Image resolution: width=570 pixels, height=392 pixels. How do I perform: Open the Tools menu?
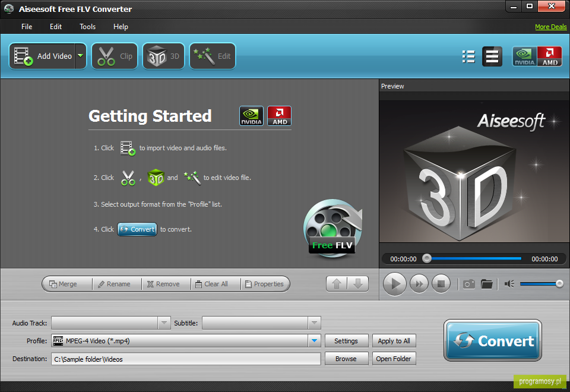pos(88,27)
